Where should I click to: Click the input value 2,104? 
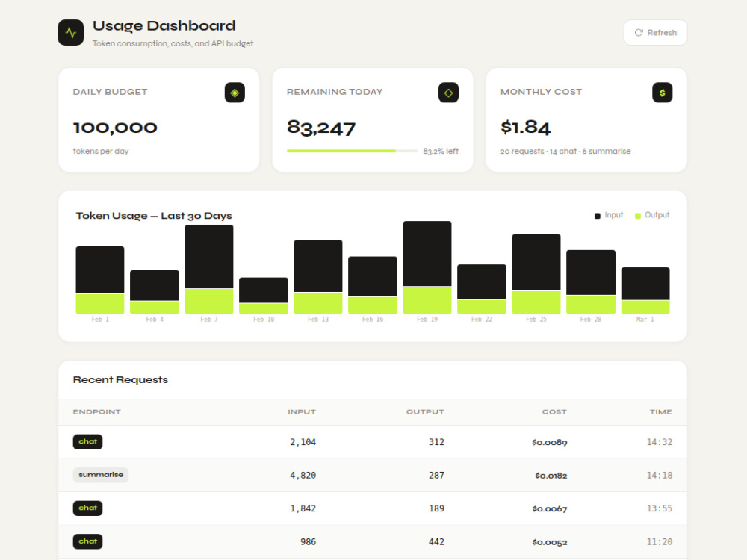click(x=303, y=442)
